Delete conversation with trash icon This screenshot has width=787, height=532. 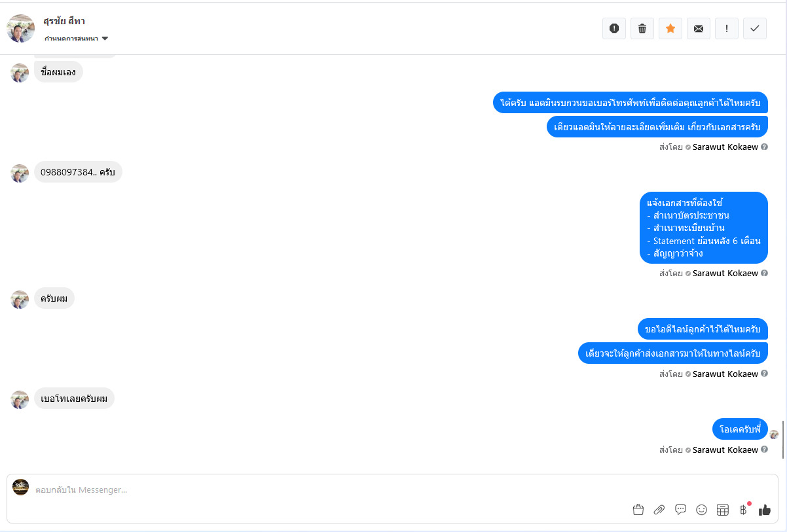642,28
